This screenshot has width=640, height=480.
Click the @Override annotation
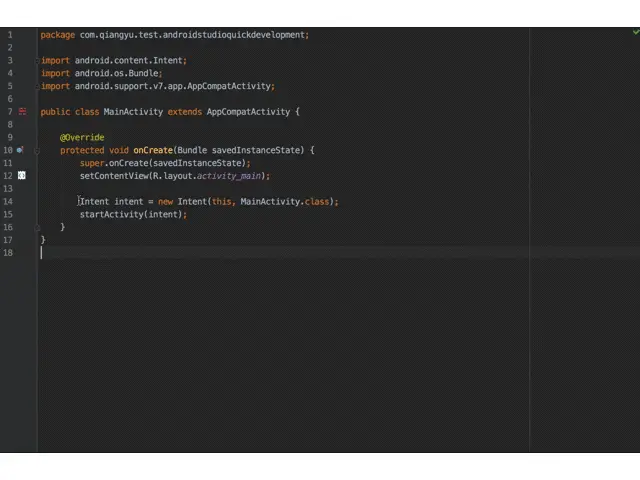(82, 138)
